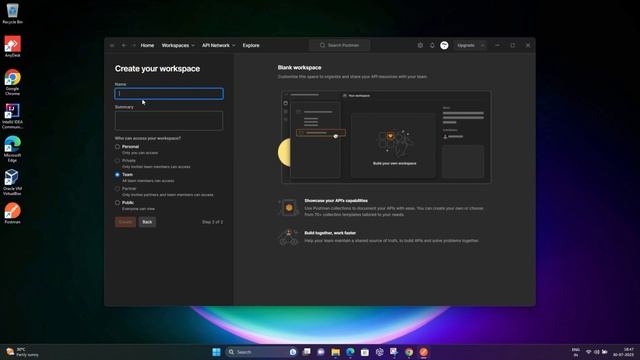Image resolution: width=640 pixels, height=360 pixels.
Task: Open the user avatar menu in Postman
Action: coord(444,45)
